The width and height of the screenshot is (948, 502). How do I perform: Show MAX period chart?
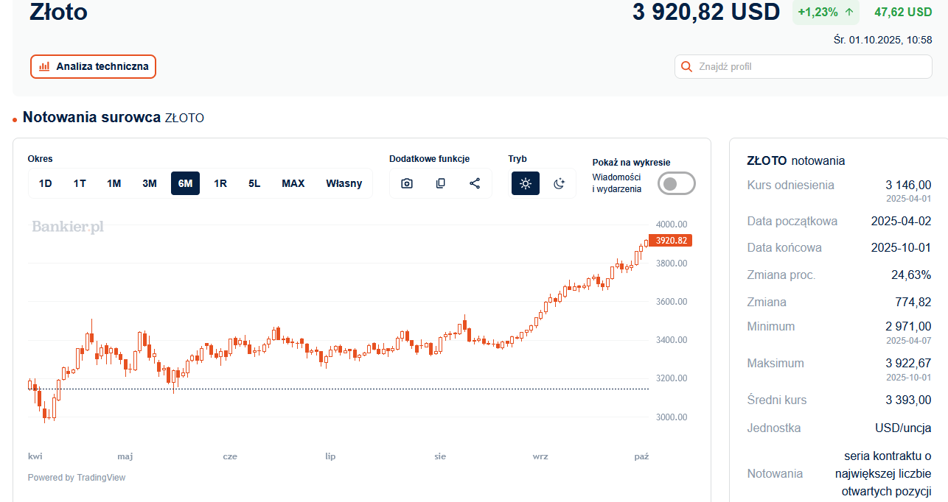[x=293, y=183]
